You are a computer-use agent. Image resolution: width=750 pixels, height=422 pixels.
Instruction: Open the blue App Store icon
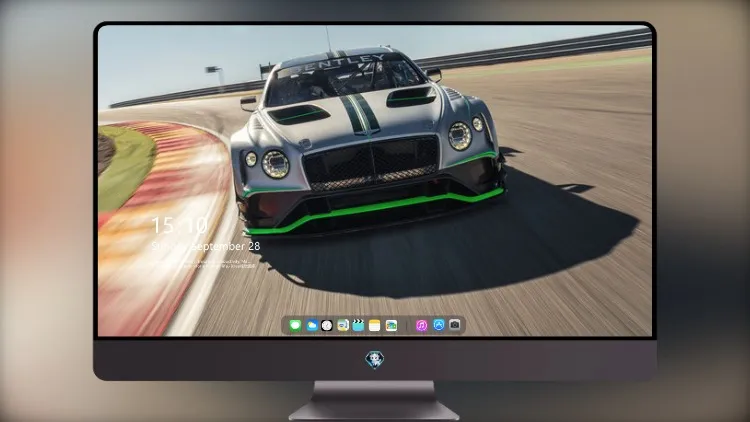[x=439, y=325]
